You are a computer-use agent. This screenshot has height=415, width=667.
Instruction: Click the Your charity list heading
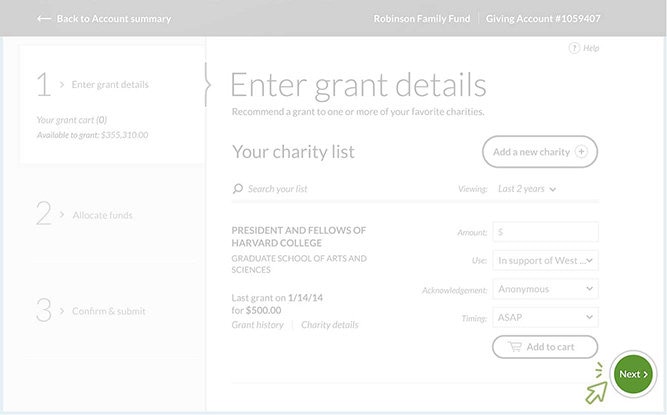[293, 152]
